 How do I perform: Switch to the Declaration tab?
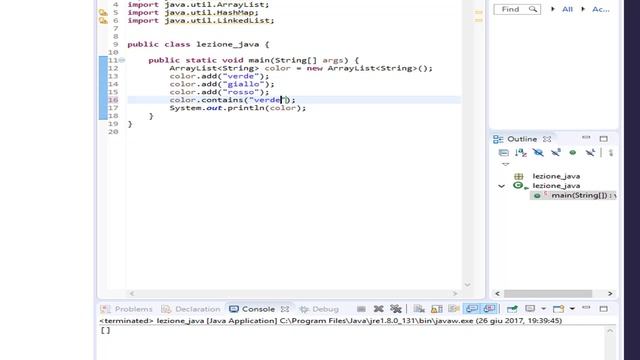pos(191,309)
